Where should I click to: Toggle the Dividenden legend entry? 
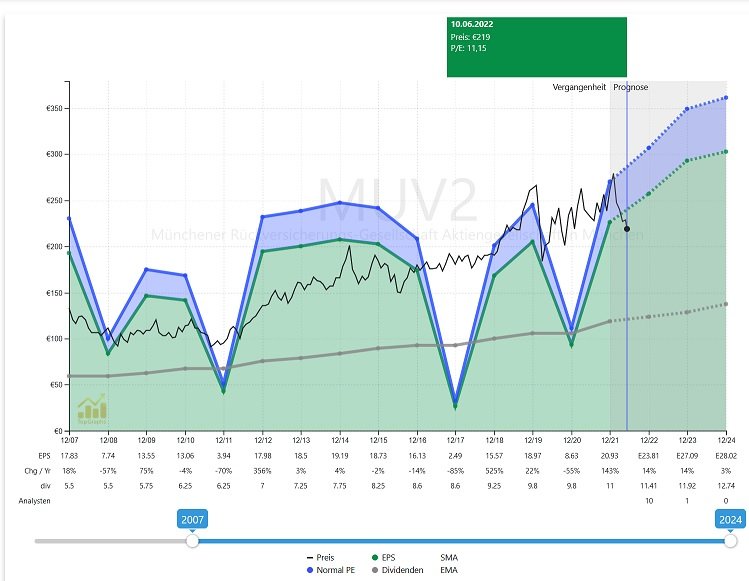(397, 570)
